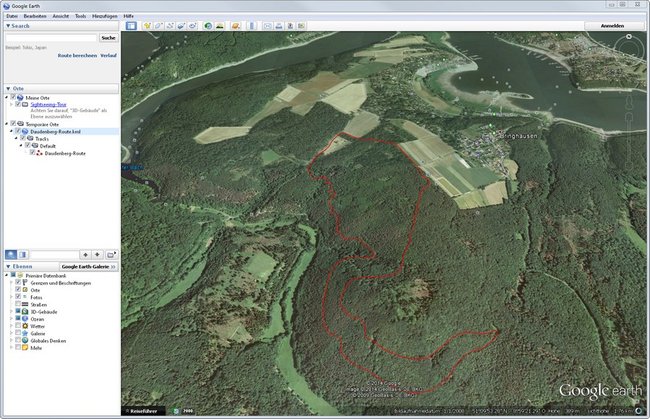Click the star icon of Galerie layer
650x419 pixels.
(x=25, y=333)
